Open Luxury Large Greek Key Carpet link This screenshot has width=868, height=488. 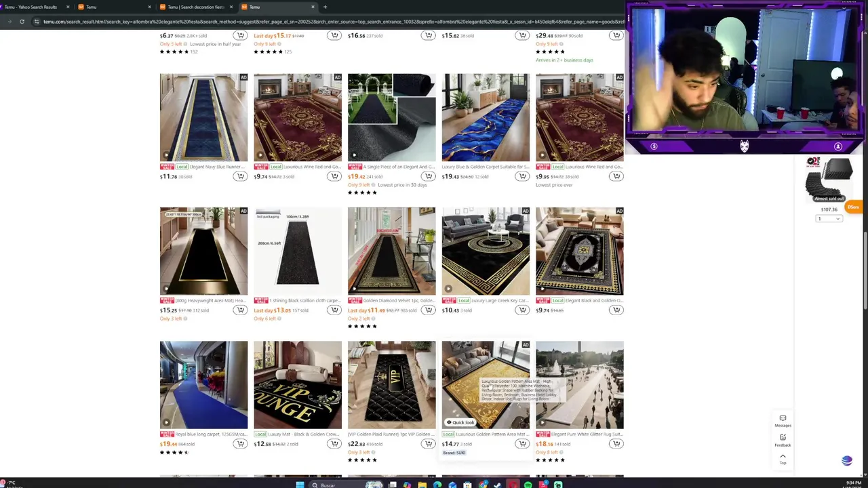pos(500,300)
